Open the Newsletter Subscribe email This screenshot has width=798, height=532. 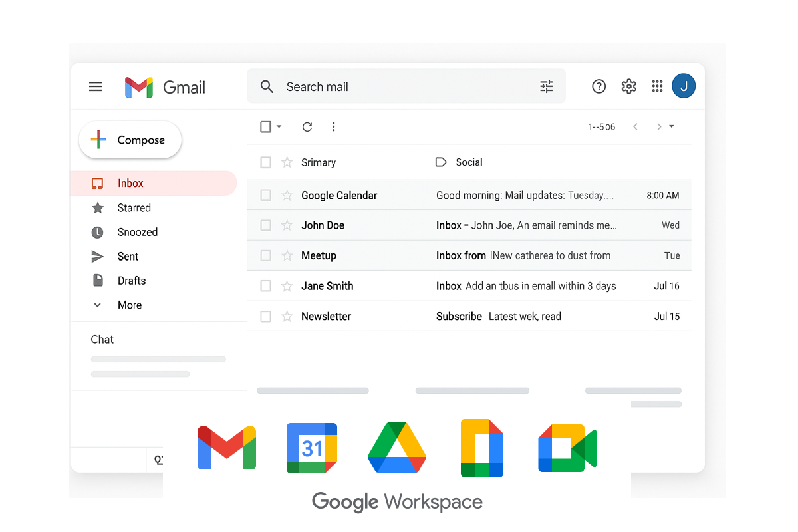click(x=469, y=317)
